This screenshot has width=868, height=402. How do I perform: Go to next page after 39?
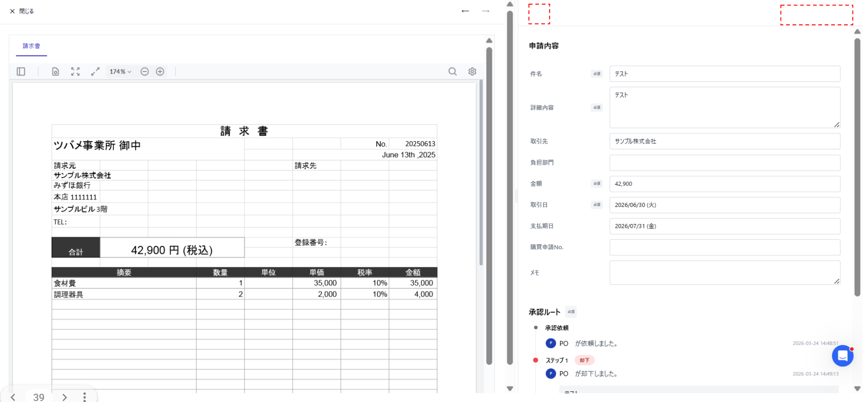(64, 397)
